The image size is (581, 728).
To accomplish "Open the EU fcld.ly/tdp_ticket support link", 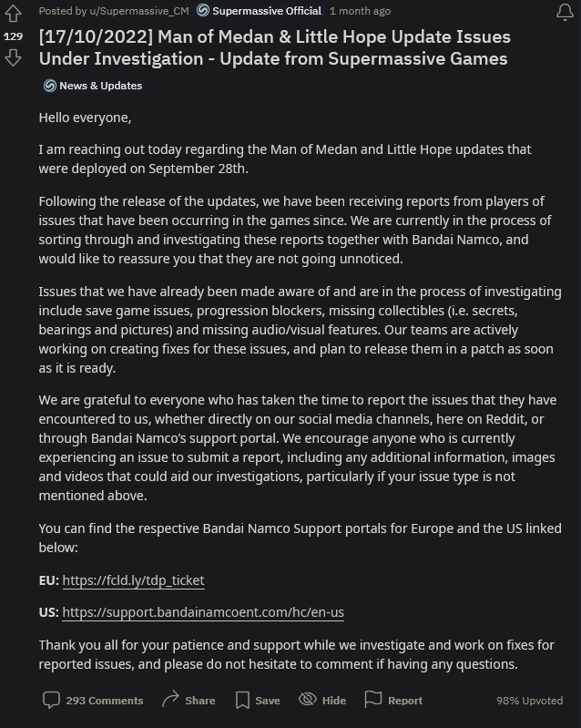I will coord(133,580).
